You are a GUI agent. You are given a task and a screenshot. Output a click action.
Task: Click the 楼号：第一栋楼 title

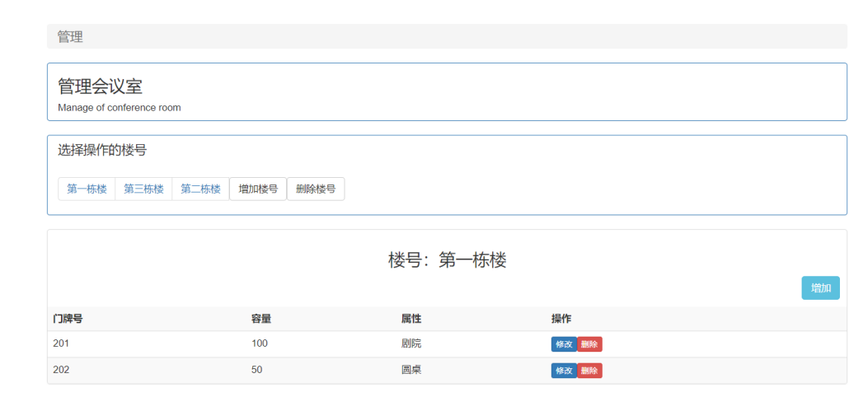click(x=448, y=260)
